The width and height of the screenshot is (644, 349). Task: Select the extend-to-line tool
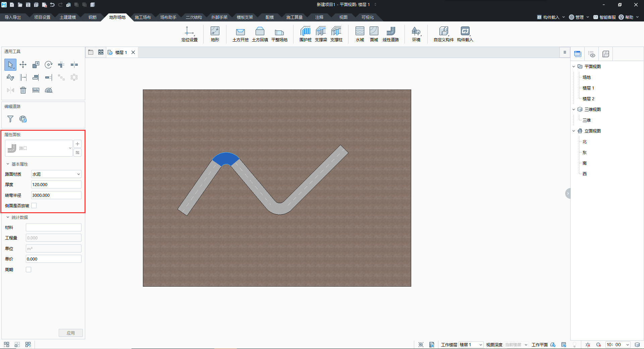pyautogui.click(x=49, y=77)
